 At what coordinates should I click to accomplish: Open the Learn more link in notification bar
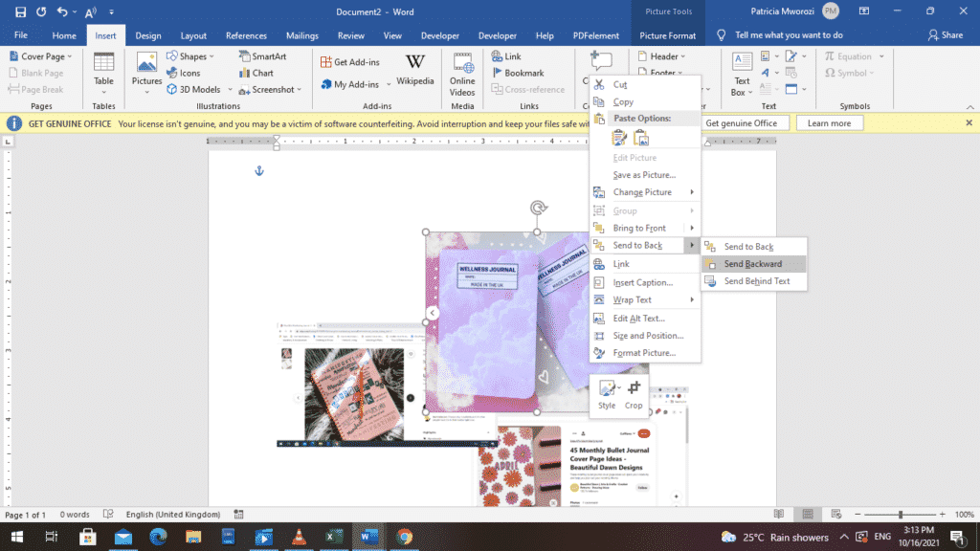(829, 122)
